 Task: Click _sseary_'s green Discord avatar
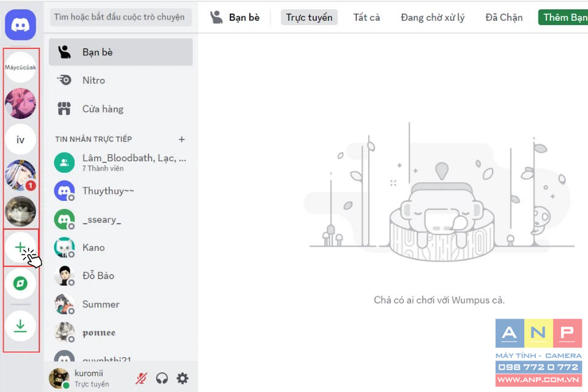[64, 219]
